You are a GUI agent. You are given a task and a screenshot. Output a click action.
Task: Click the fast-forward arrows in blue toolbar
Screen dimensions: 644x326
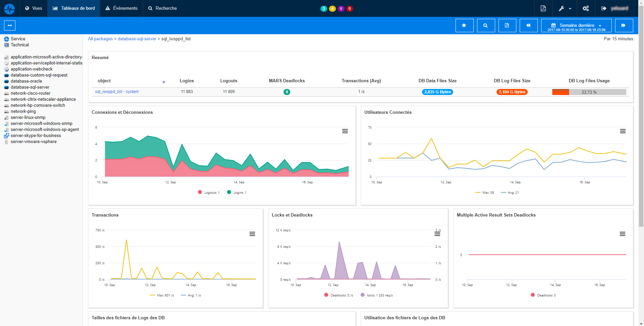624,25
